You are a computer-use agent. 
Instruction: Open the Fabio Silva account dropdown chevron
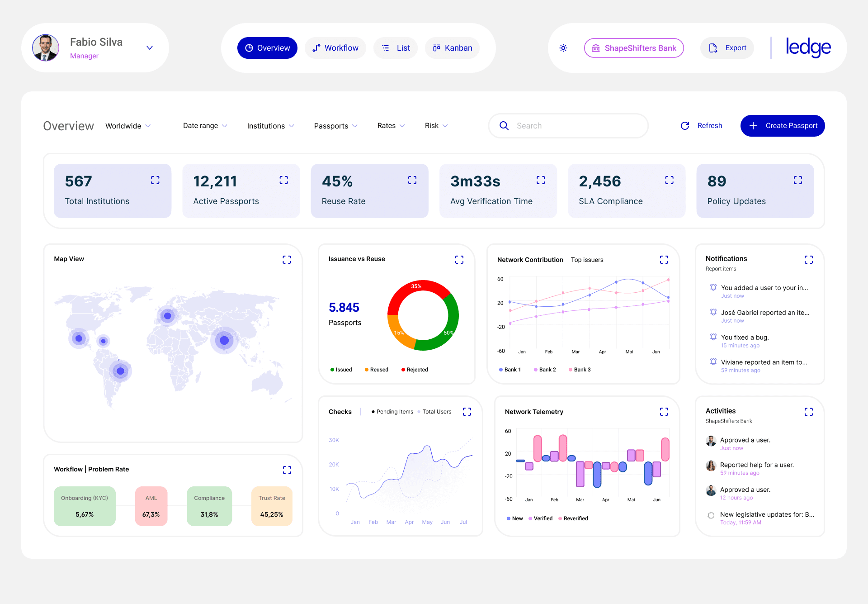(150, 48)
